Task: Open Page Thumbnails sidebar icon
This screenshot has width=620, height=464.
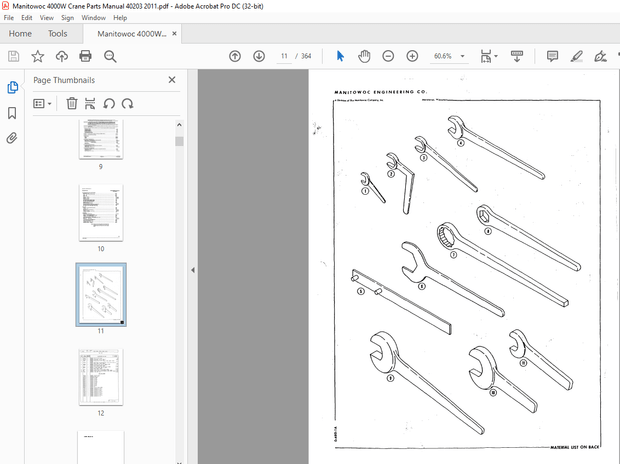Action: pyautogui.click(x=12, y=87)
